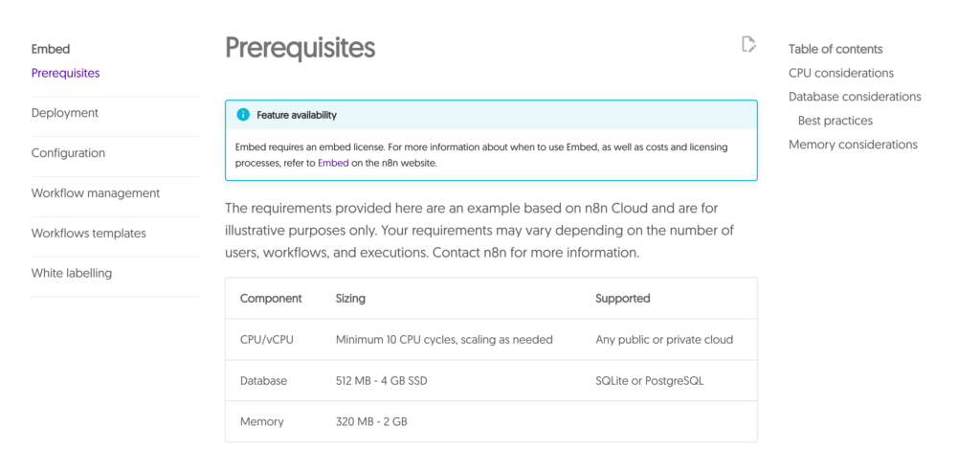Screen dimensions: 980x472
Task: Jump to Memory considerations section
Action: click(853, 145)
